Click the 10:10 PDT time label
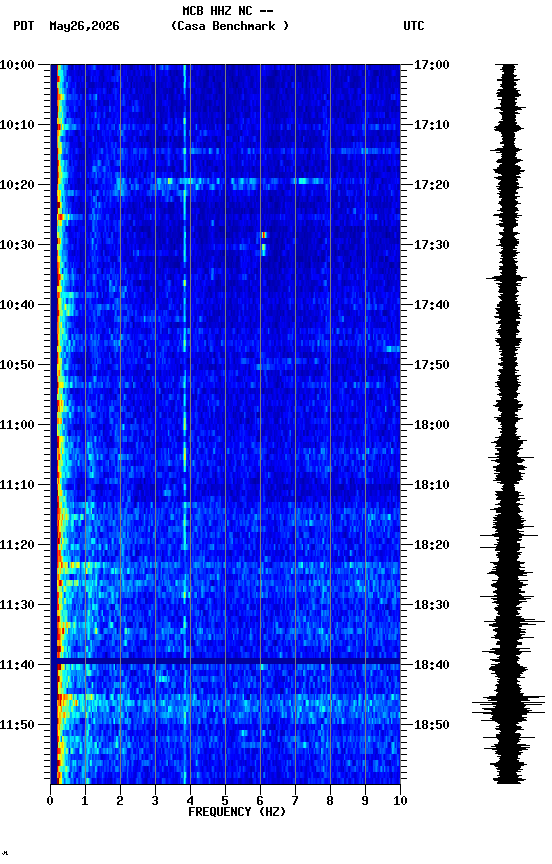Viewport: 552px width, 864px height. (17, 125)
